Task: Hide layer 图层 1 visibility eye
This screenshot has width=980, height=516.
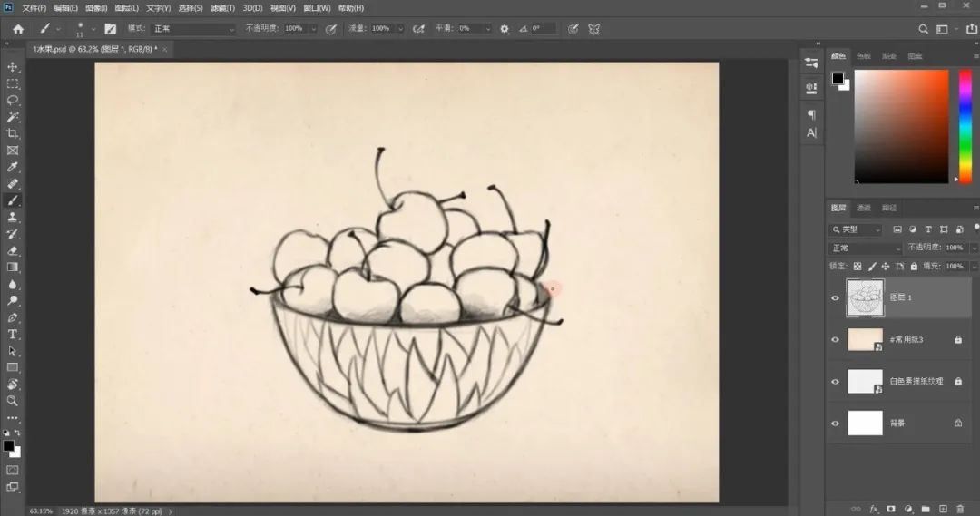Action: (x=835, y=298)
